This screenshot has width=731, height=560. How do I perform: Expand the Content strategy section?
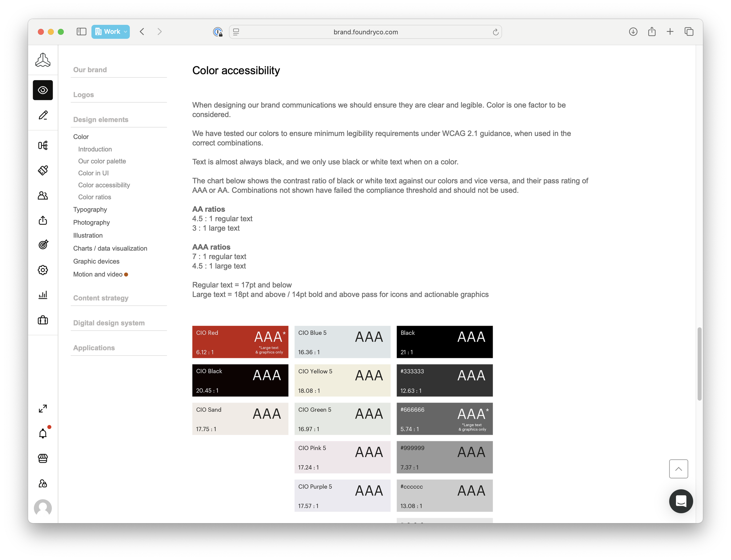click(x=101, y=298)
